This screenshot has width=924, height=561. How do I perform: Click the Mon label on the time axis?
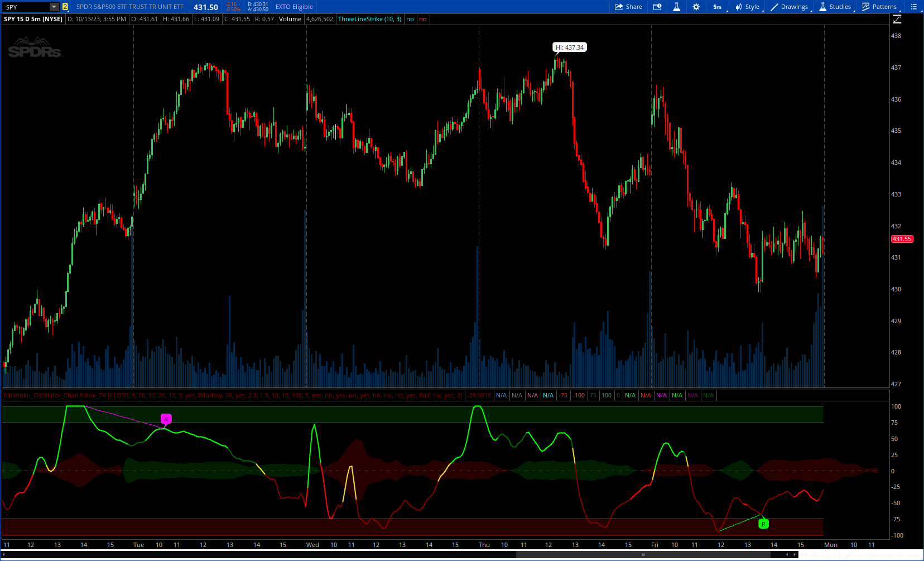(831, 545)
